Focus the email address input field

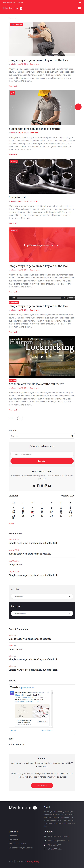pyautogui.click(x=42, y=454)
